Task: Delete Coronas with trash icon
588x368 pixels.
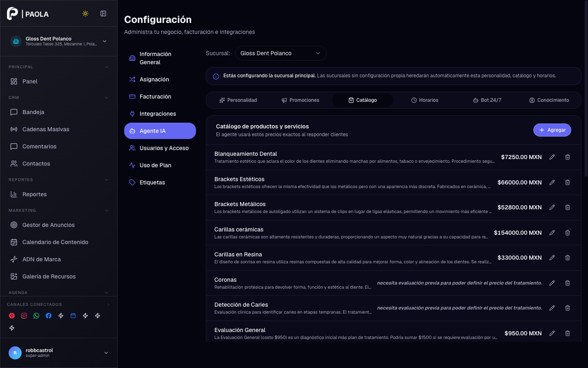Action: point(568,283)
